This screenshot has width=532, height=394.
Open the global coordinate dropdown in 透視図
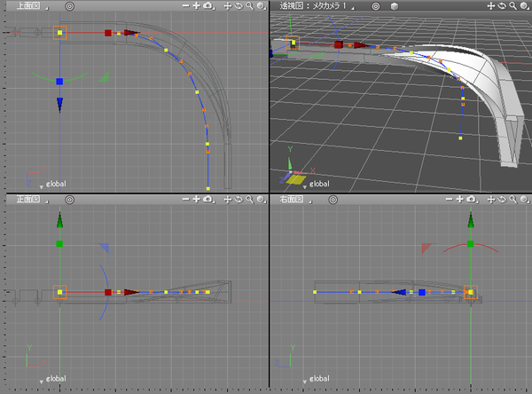tap(317, 184)
